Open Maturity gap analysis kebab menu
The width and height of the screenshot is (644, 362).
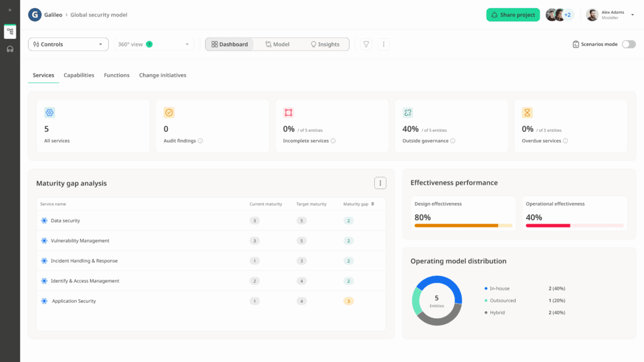[x=380, y=183]
